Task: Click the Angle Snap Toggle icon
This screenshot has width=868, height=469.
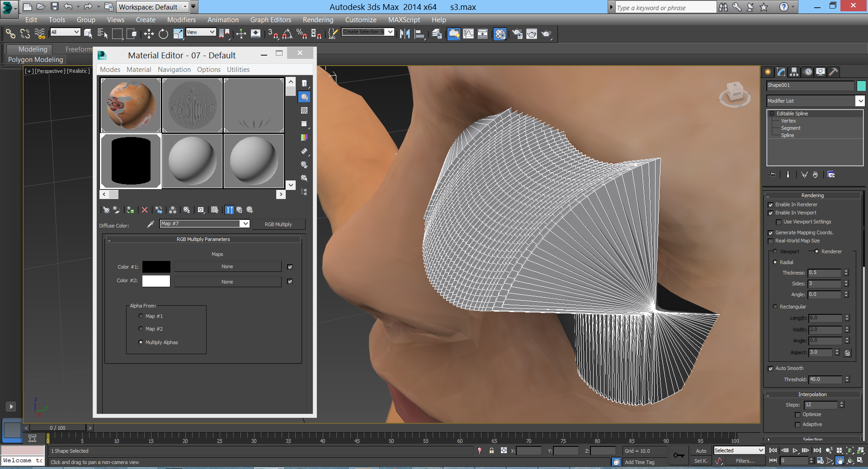Action: coord(287,34)
